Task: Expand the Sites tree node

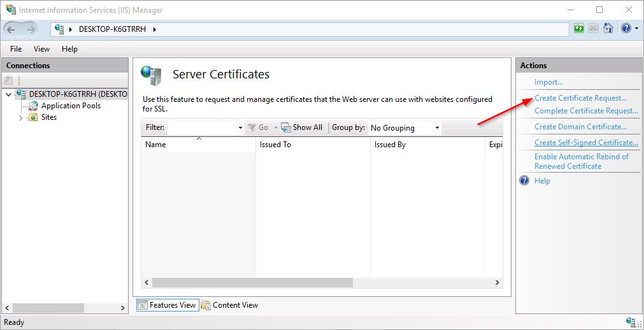Action: coord(20,118)
